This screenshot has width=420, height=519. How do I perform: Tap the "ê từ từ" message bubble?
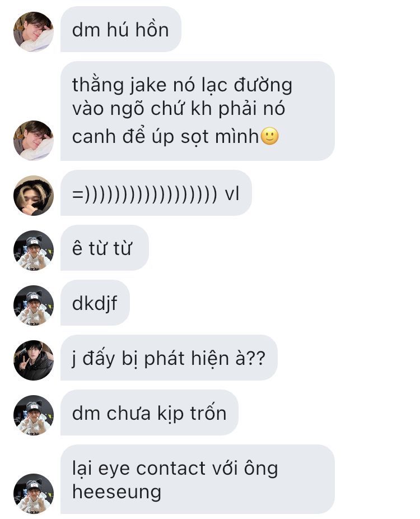tap(105, 248)
